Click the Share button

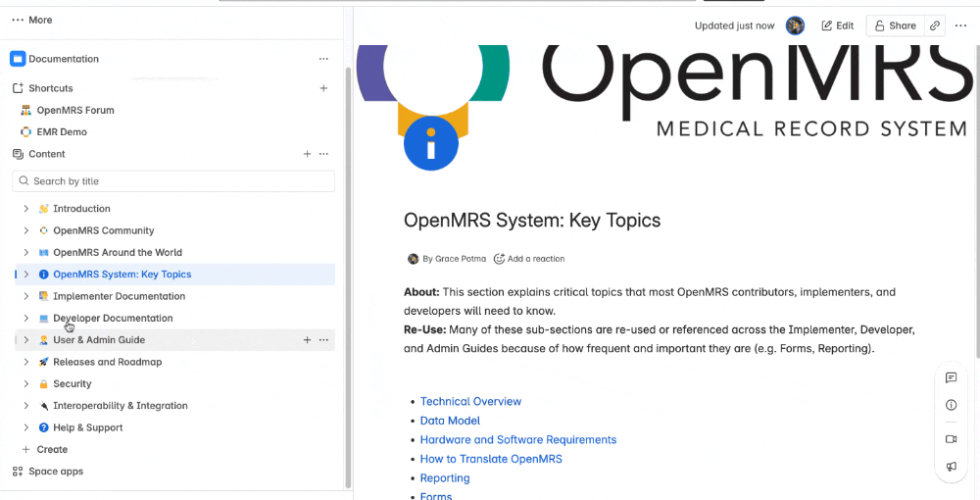tap(896, 25)
